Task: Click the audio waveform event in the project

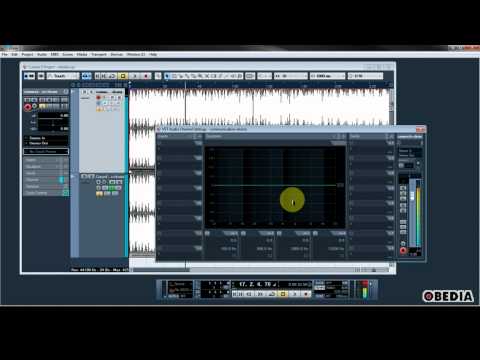Action: tap(260, 107)
